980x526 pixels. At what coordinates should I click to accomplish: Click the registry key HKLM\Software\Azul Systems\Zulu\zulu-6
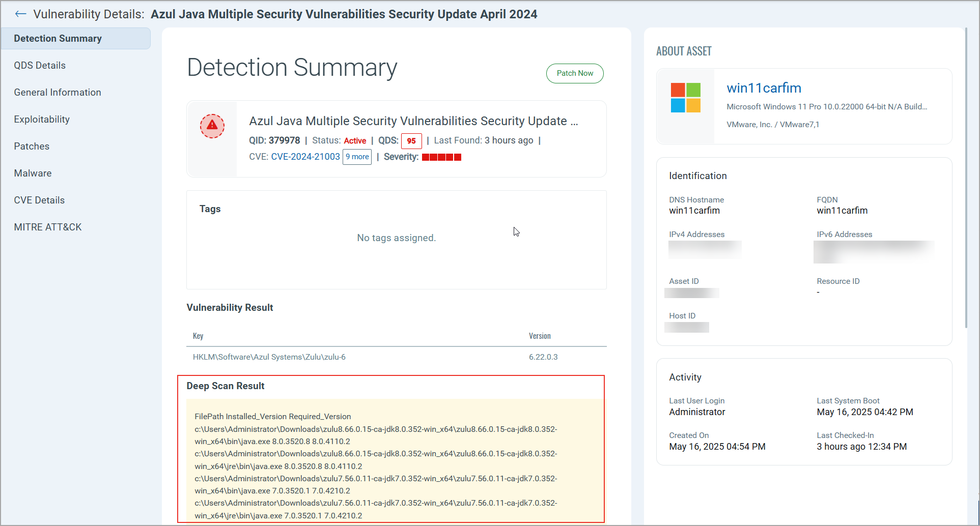[x=269, y=357]
